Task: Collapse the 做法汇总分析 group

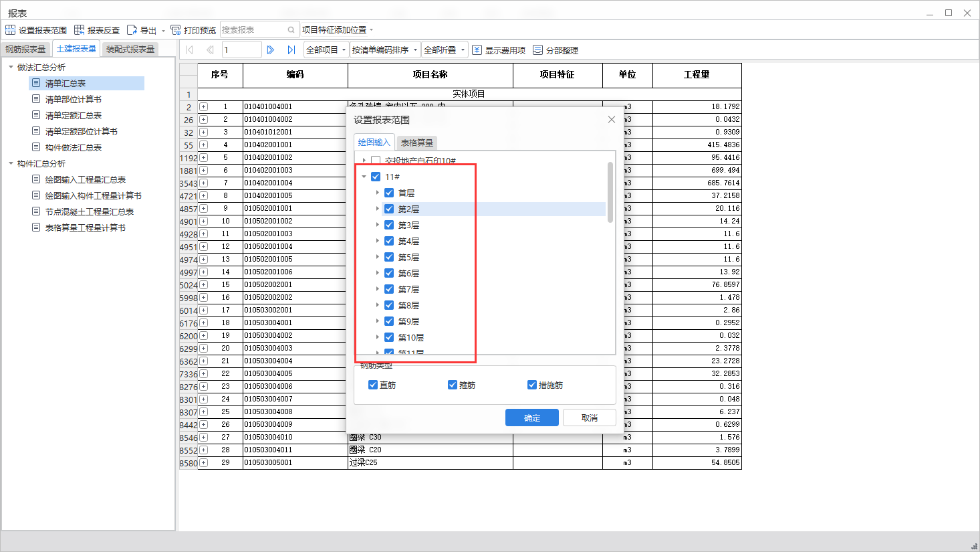Action: click(11, 67)
